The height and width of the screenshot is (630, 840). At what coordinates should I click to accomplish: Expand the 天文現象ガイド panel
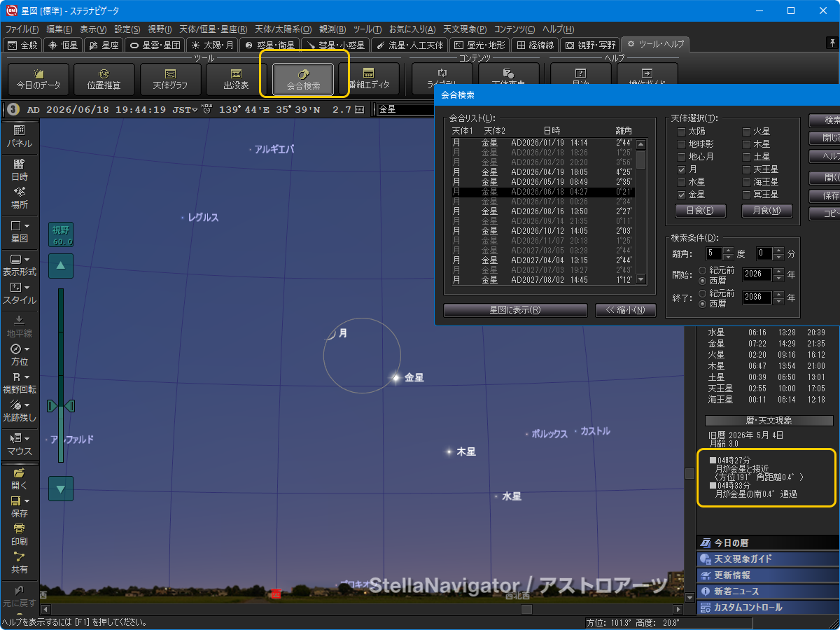(x=766, y=559)
